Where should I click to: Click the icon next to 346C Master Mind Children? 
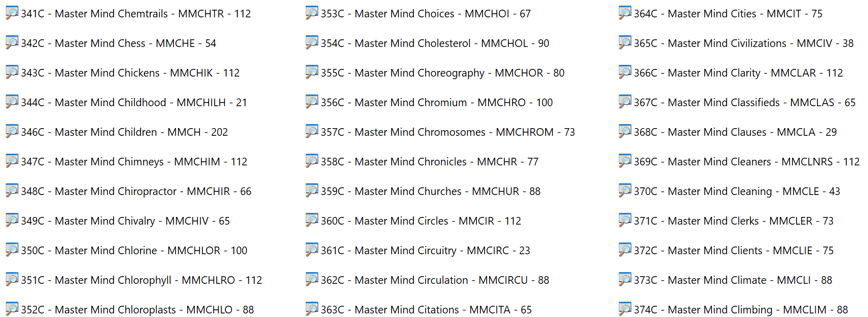tap(12, 132)
